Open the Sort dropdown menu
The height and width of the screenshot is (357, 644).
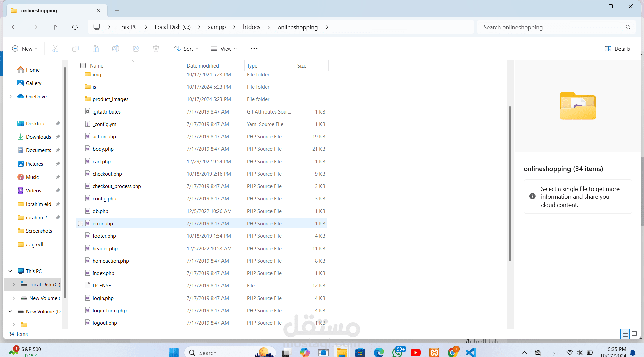click(186, 49)
